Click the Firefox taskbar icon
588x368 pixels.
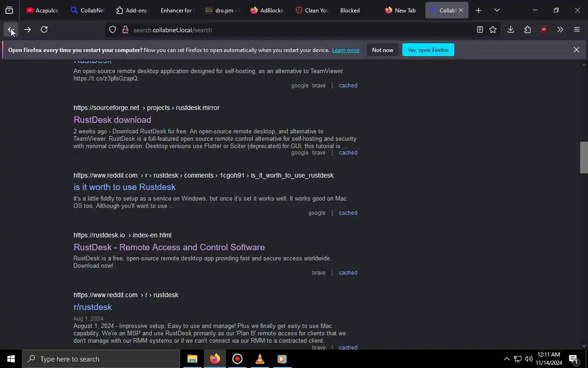point(215,359)
